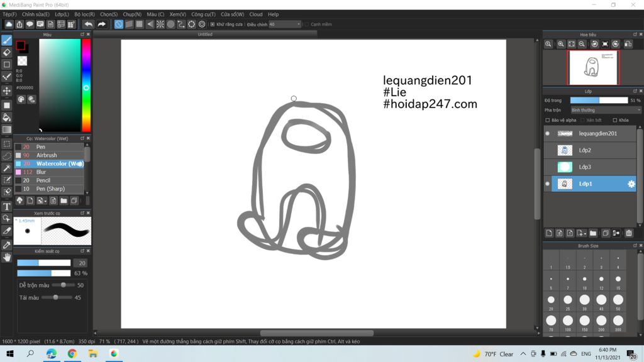The width and height of the screenshot is (644, 362).
Task: Click the Undo arrow in toolbar
Action: [x=88, y=25]
